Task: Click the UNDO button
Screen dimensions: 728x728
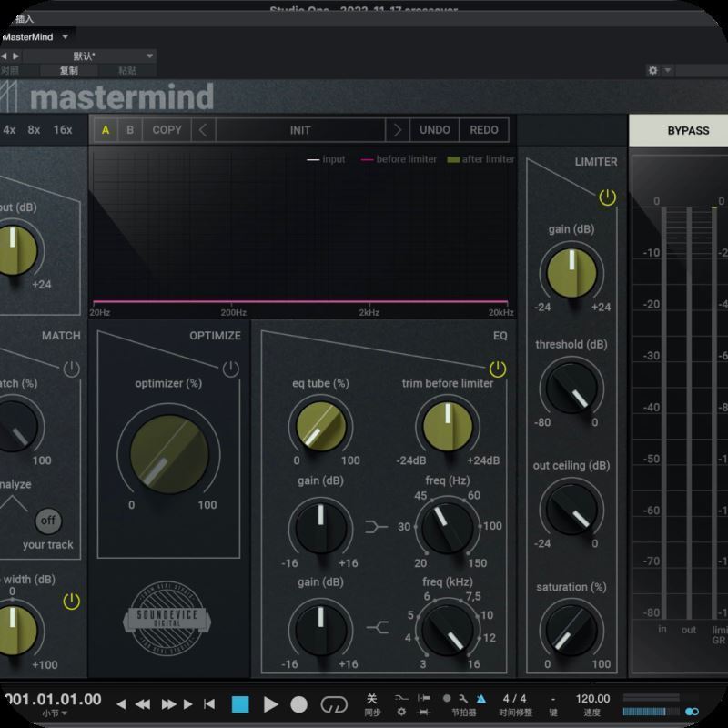Action: pos(434,130)
